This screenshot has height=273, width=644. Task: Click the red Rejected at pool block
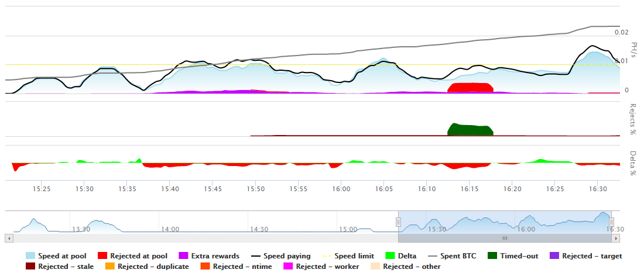point(470,87)
